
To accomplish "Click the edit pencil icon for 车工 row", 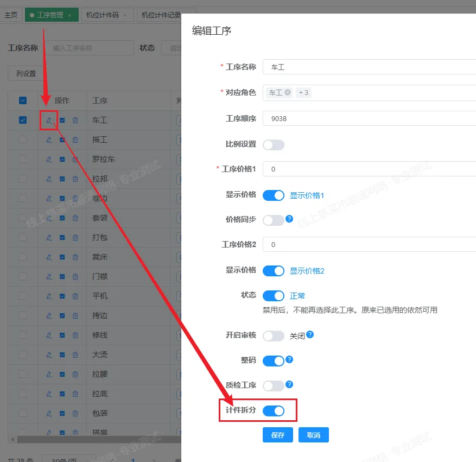I will coord(49,120).
